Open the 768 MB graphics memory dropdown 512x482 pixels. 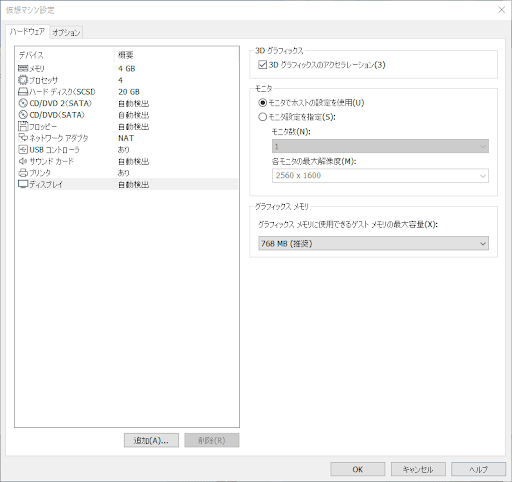click(373, 243)
